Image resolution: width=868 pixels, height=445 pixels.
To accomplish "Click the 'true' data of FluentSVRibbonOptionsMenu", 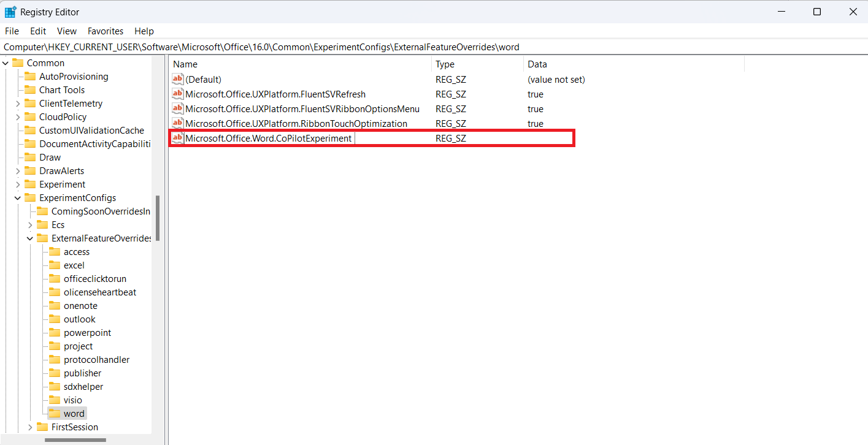I will [536, 108].
